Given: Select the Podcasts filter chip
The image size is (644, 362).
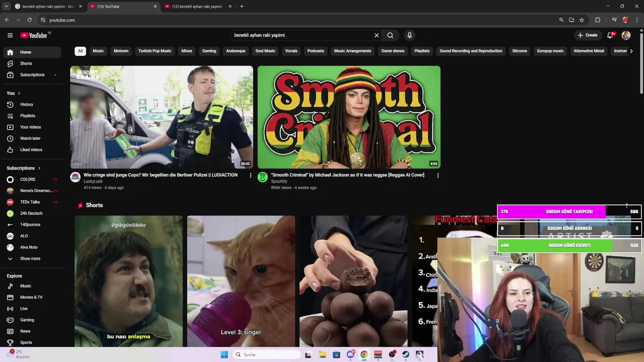Looking at the screenshot, I should pos(316,51).
